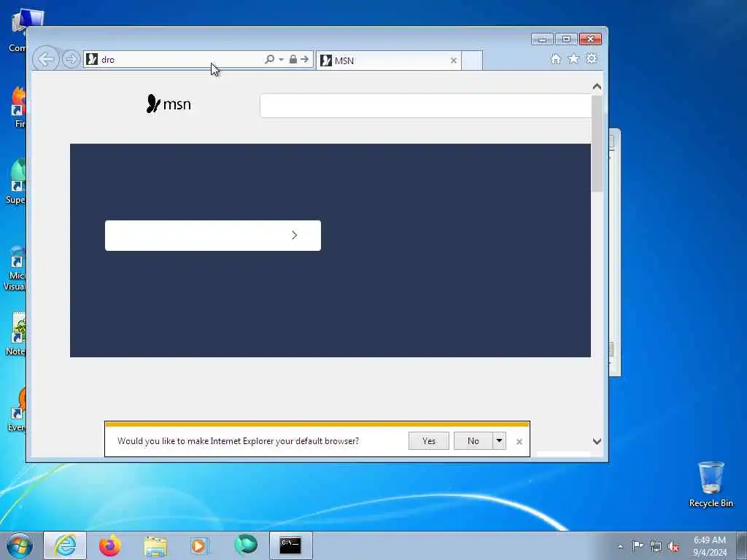Click the search magnifier in address bar
The image size is (747, 560).
coord(269,59)
